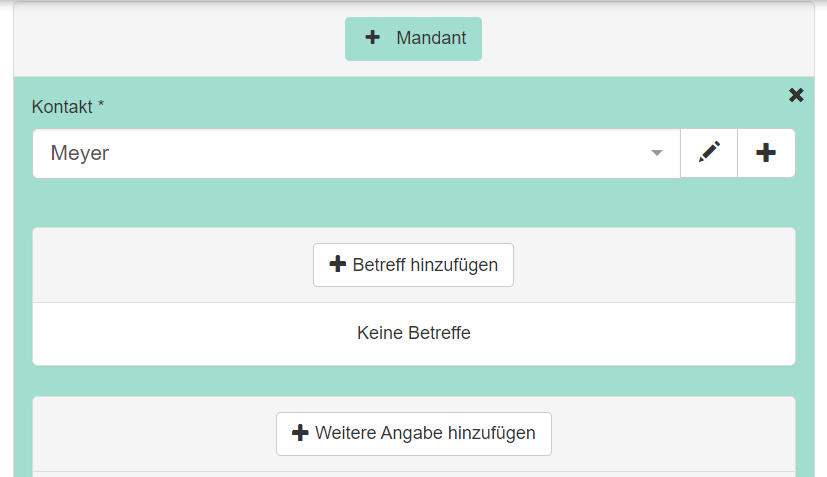Click the Keine Betreffe placeholder text
827x477 pixels.
point(413,333)
